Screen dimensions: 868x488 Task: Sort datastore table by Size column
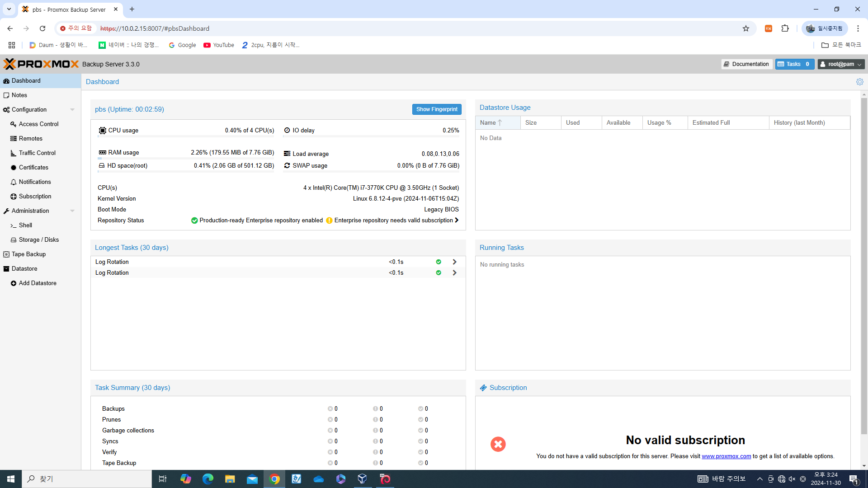tap(541, 123)
